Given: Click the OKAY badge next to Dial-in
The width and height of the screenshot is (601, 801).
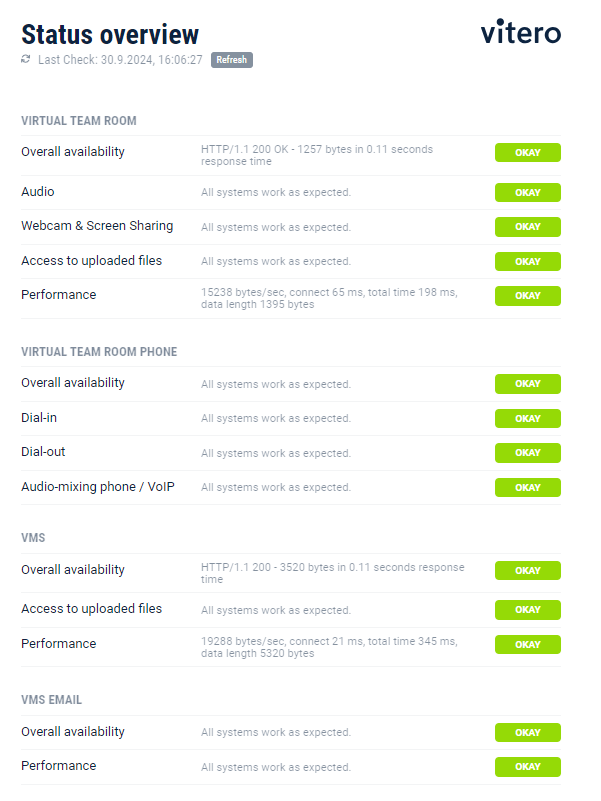Looking at the screenshot, I should [x=527, y=418].
